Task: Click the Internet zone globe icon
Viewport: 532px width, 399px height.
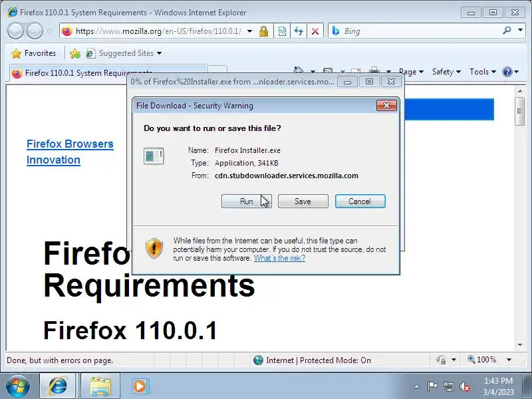Action: click(x=258, y=360)
